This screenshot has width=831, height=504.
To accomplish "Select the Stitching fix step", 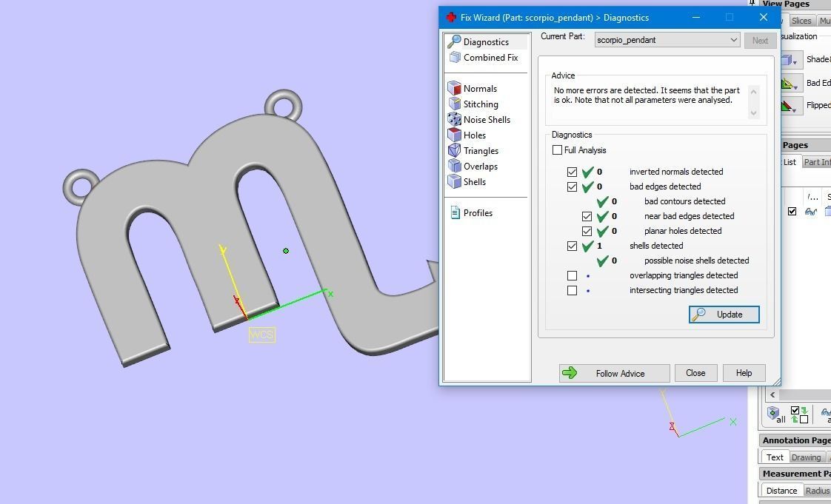I will pyautogui.click(x=473, y=104).
